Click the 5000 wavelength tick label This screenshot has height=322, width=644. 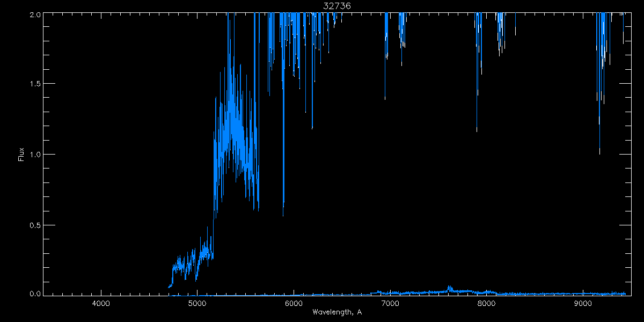(197, 304)
